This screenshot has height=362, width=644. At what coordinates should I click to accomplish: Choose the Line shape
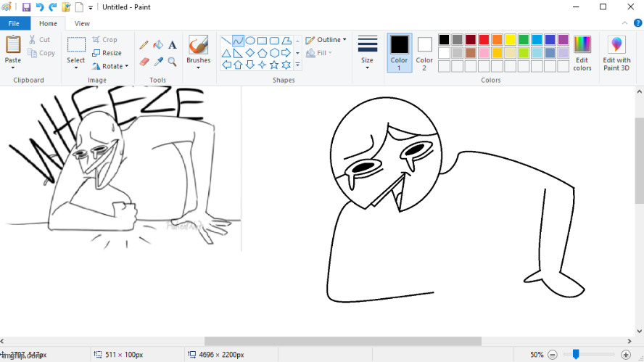coord(226,41)
